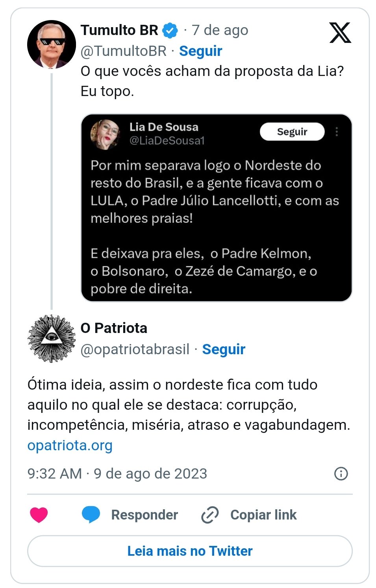Click "Leia mais no Twitter" button
Screen dimensions: 376x588
[x=190, y=551]
